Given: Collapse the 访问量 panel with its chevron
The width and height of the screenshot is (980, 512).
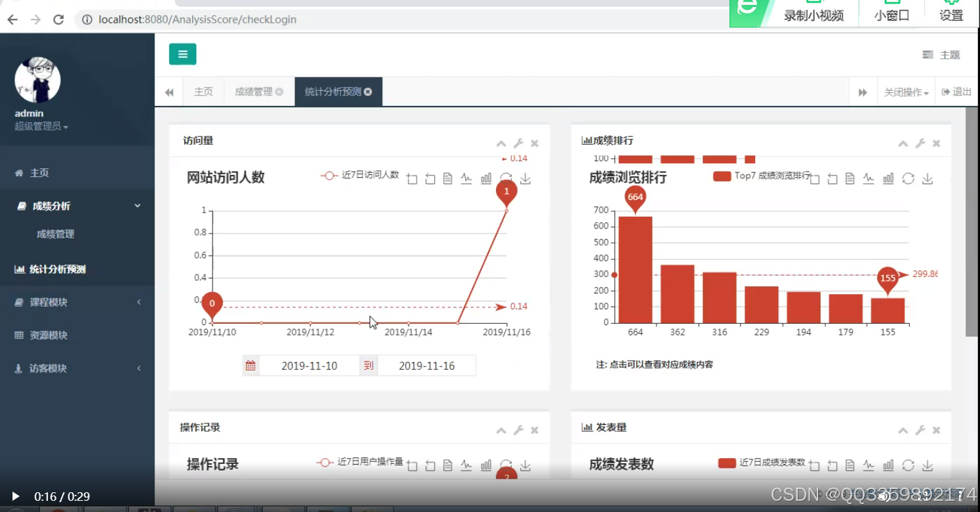Looking at the screenshot, I should 501,143.
